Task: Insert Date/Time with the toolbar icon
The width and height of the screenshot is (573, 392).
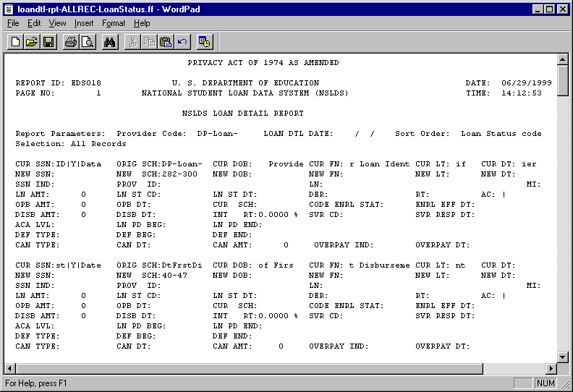Action: coord(204,42)
